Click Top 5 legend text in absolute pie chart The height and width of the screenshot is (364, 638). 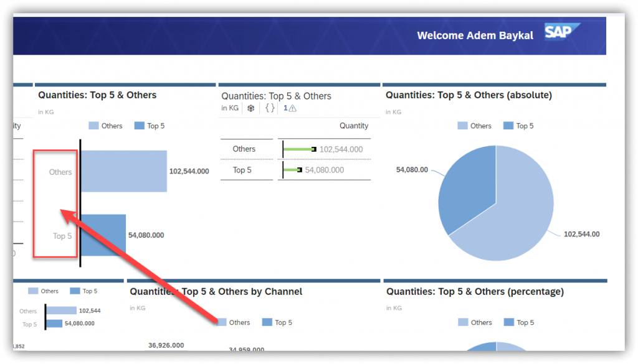click(x=525, y=126)
